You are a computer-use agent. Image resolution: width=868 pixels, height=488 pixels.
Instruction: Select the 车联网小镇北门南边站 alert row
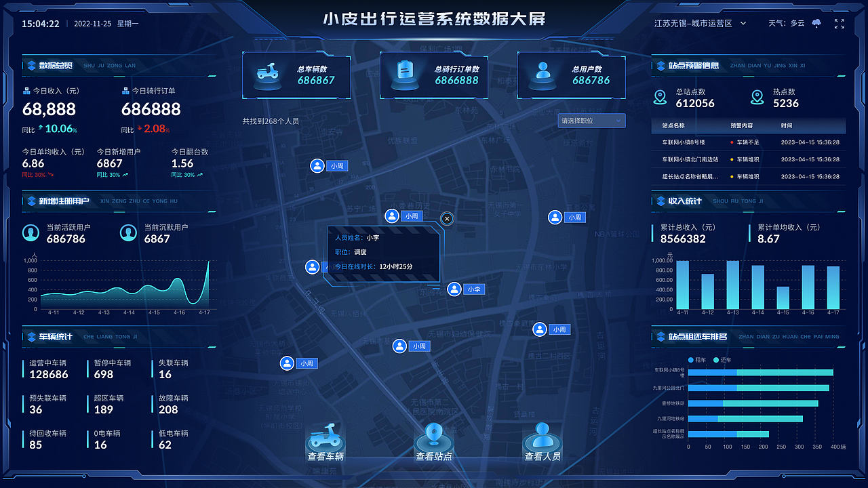(x=749, y=159)
